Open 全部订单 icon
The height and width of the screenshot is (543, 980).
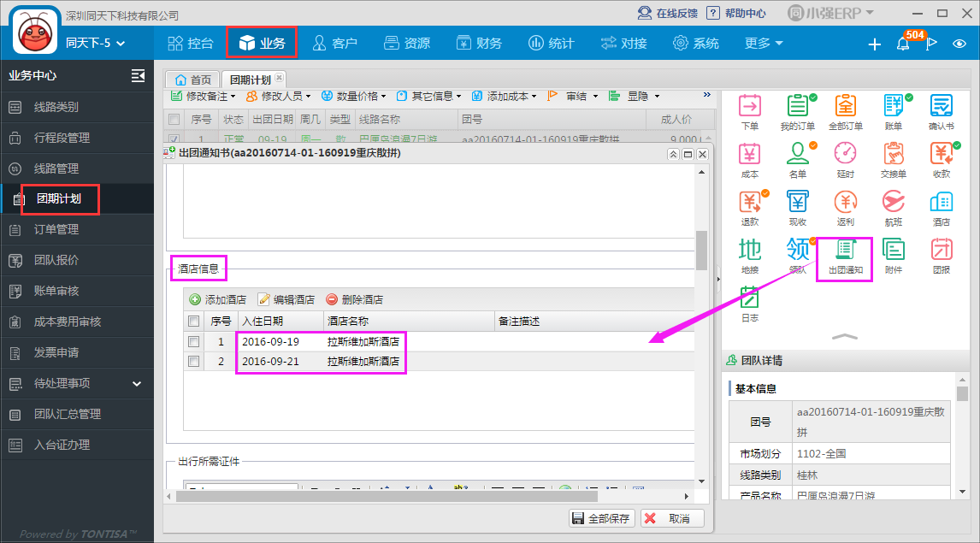846,113
